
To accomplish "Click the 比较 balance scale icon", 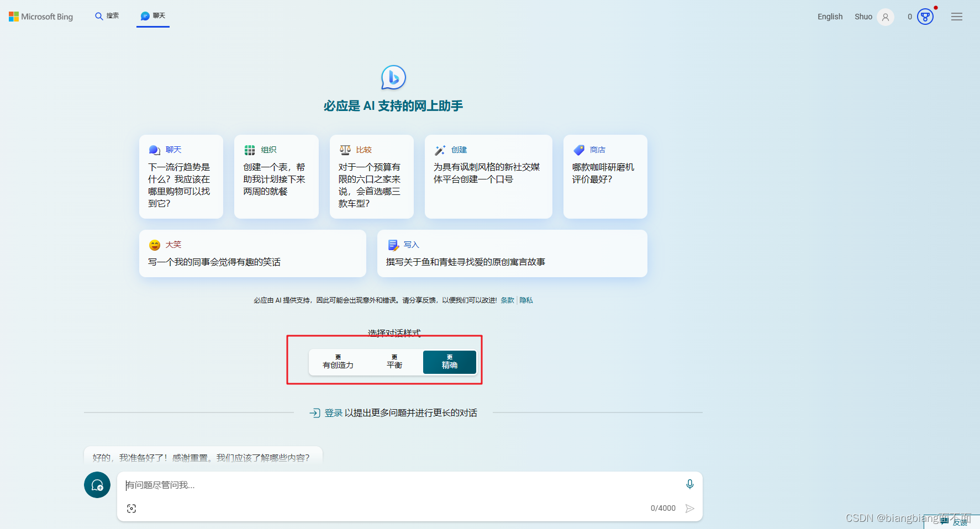I will coord(345,150).
